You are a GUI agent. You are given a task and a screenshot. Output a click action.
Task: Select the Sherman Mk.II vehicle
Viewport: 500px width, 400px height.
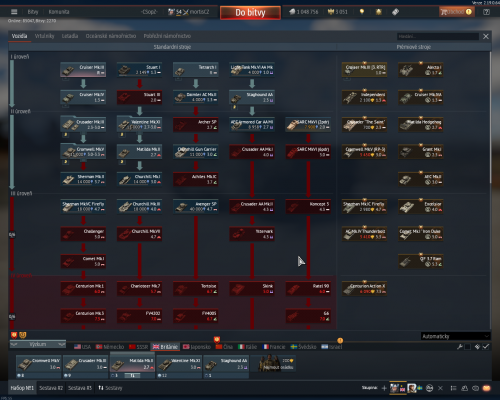[x=83, y=179]
